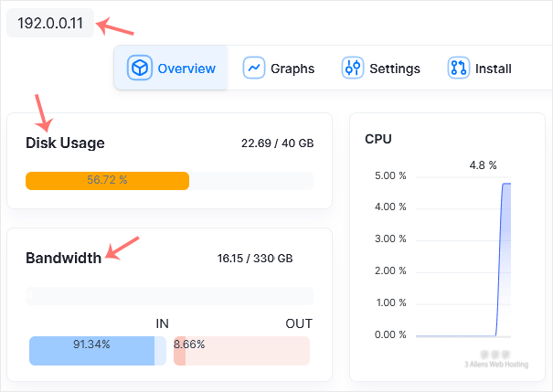Click the 16.15 / 330 GB bandwidth value
This screenshot has width=553, height=392.
click(x=255, y=258)
